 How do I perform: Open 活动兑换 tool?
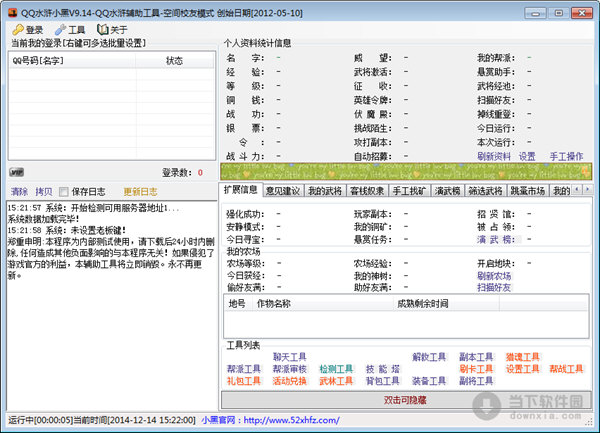(x=289, y=381)
